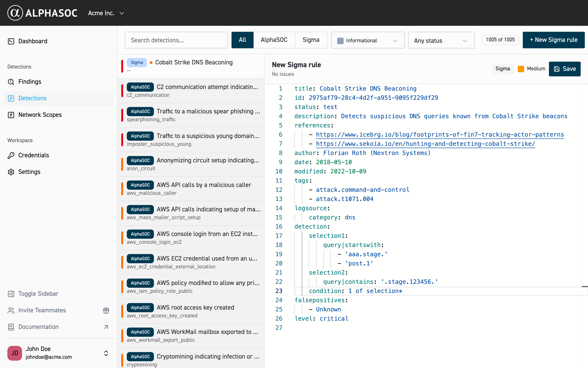The height and width of the screenshot is (368, 588).
Task: Go to Findings in the sidebar
Action: [58, 82]
